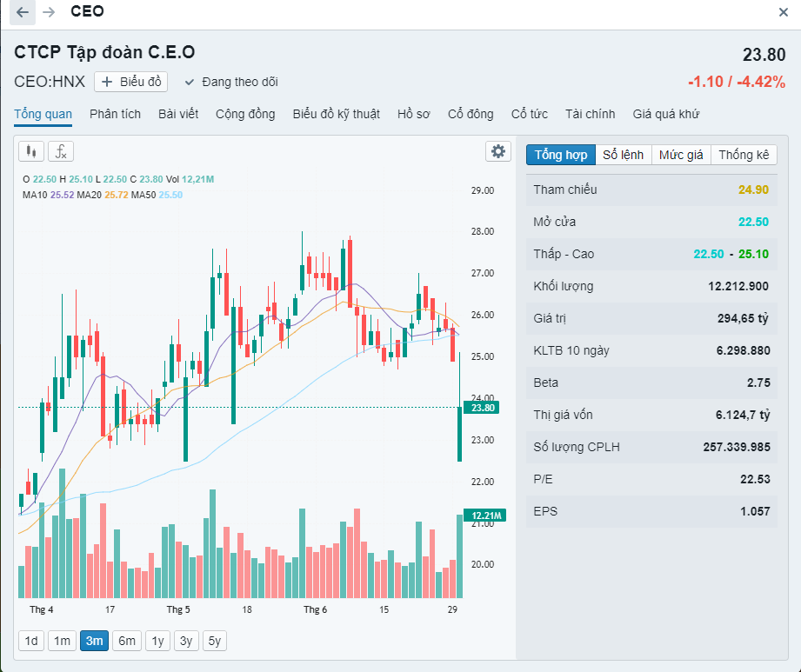Click the 23.80 current price marker on chart

pos(482,408)
